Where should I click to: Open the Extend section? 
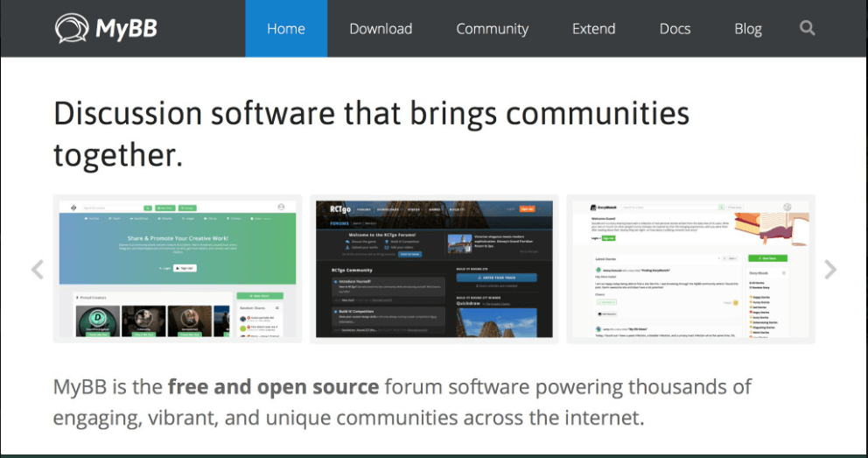coord(594,28)
